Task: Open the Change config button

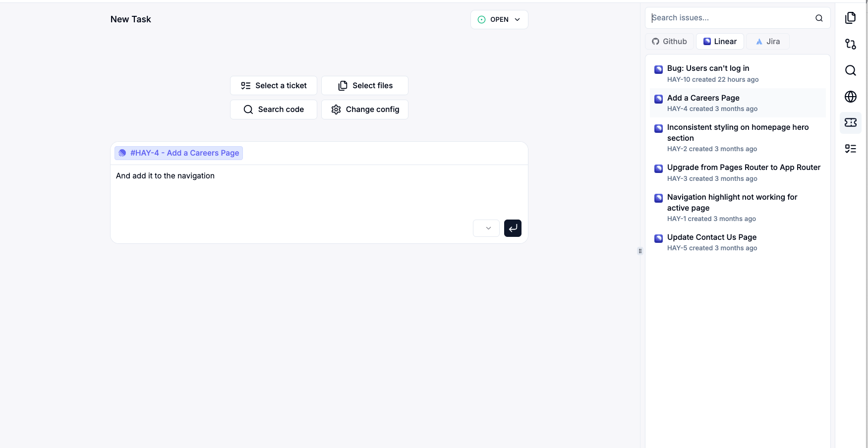Action: point(365,110)
